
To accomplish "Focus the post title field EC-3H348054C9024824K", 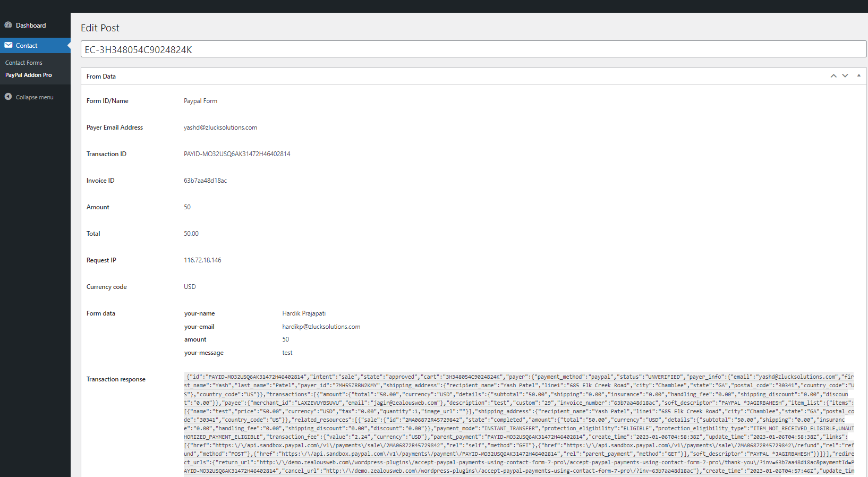I will coord(473,49).
